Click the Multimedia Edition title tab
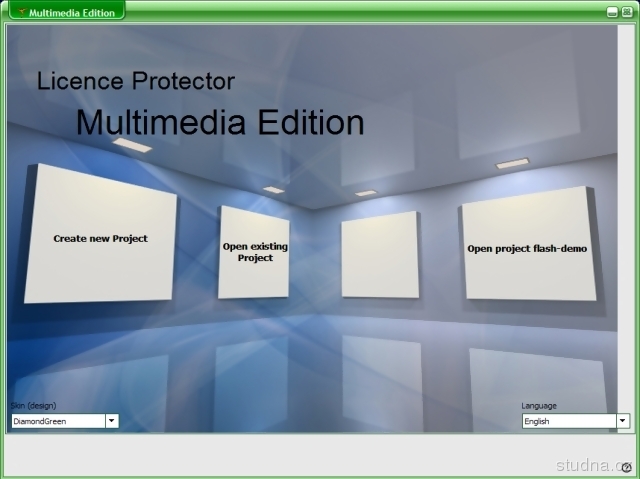This screenshot has height=479, width=640. (67, 11)
